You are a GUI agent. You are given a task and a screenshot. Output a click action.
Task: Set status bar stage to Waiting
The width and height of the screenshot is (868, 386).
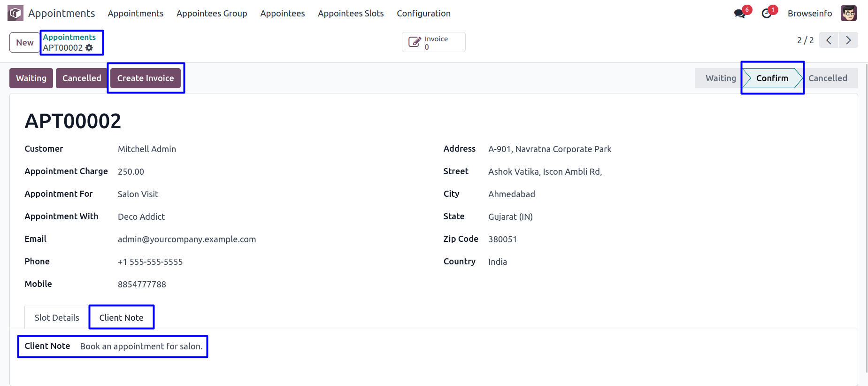pos(720,78)
